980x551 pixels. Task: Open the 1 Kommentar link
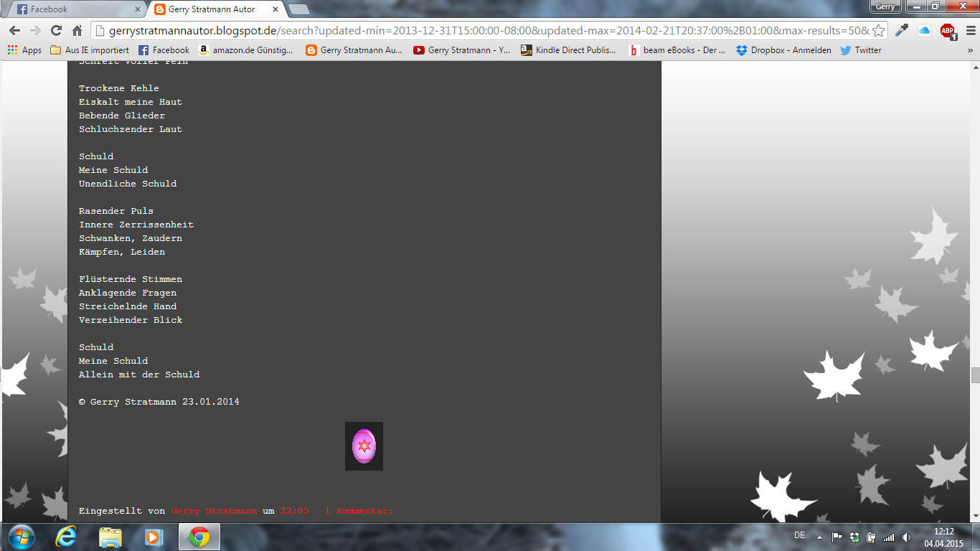[x=359, y=511]
